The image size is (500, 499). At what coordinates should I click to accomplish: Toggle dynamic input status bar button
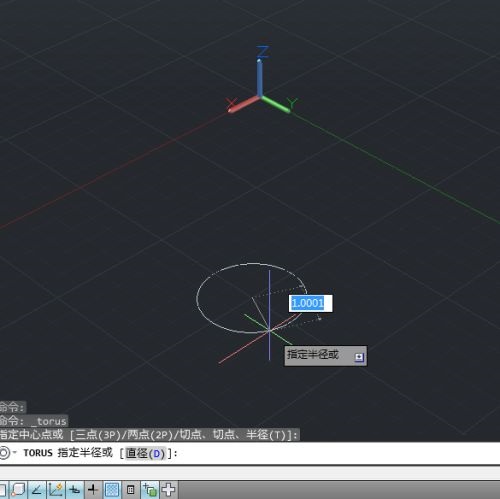point(74,489)
